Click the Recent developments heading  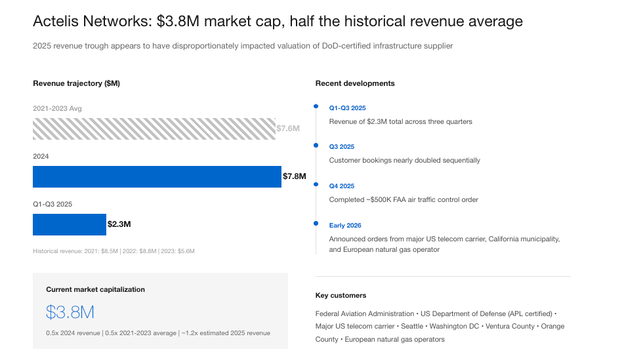click(x=355, y=83)
